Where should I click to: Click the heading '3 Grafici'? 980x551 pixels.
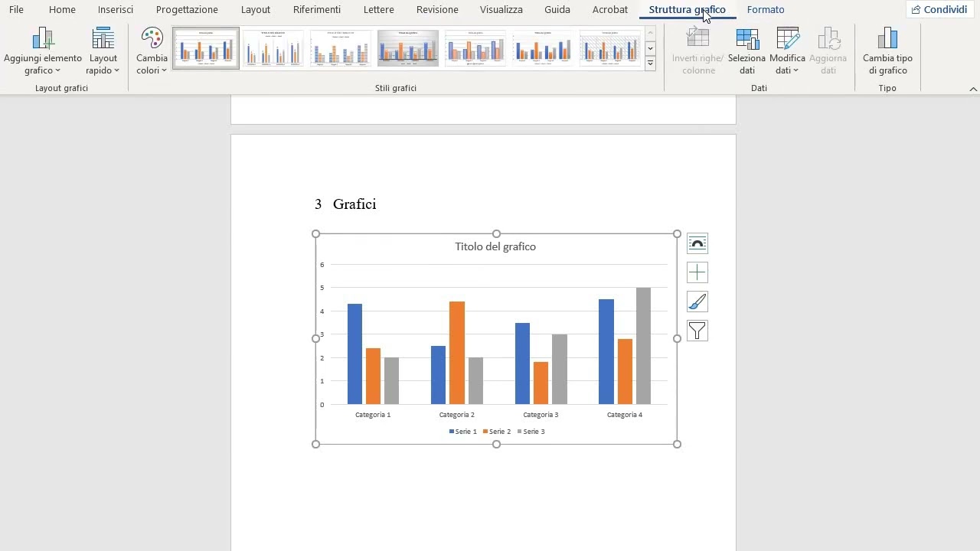[x=345, y=204]
